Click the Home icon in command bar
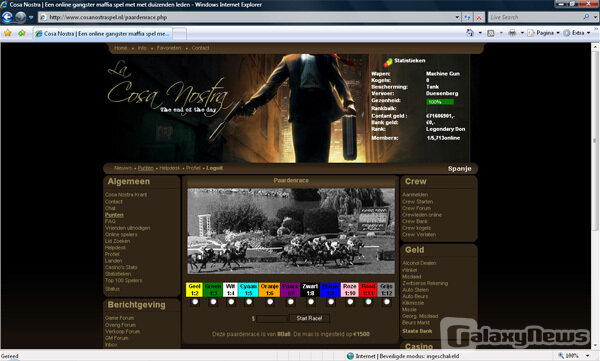This screenshot has width=600, height=361. tap(470, 33)
